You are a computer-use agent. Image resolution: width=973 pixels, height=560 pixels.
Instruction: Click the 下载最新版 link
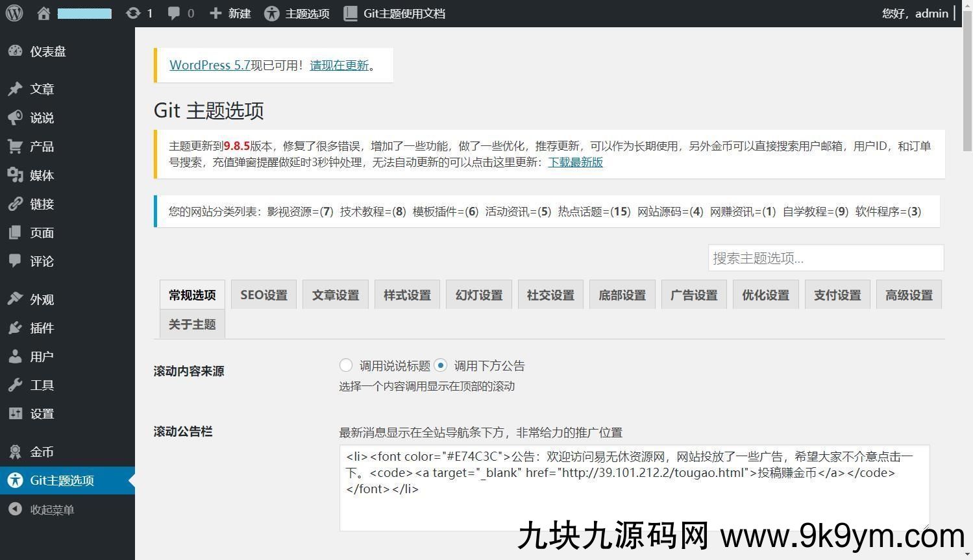coord(575,162)
